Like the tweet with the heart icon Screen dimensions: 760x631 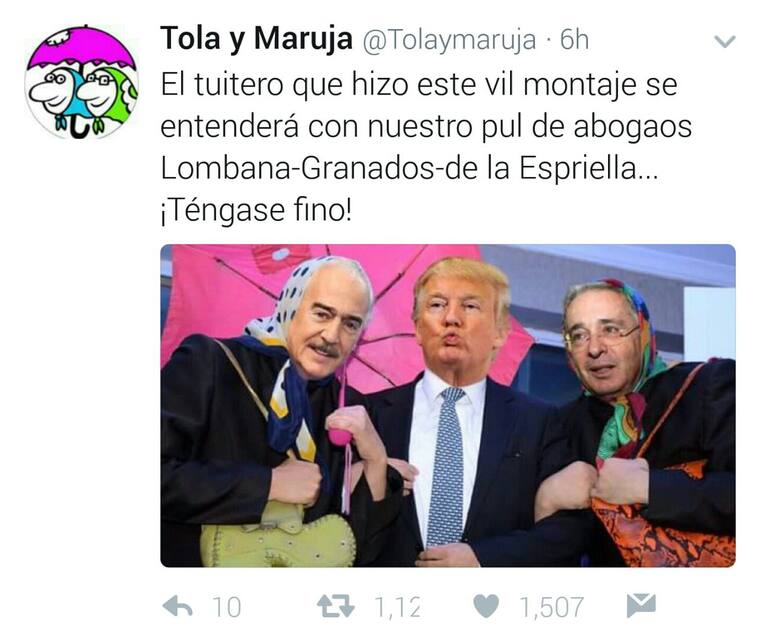pyautogui.click(x=486, y=606)
